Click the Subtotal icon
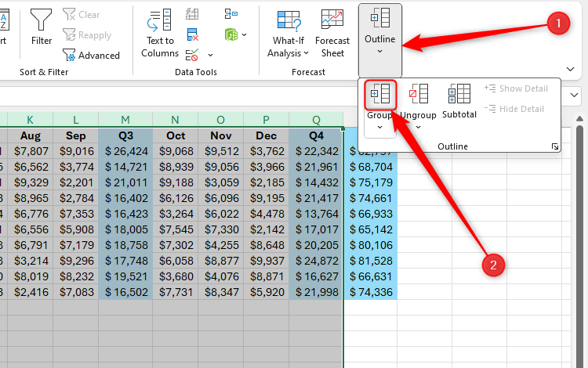588x368 pixels. [x=459, y=99]
